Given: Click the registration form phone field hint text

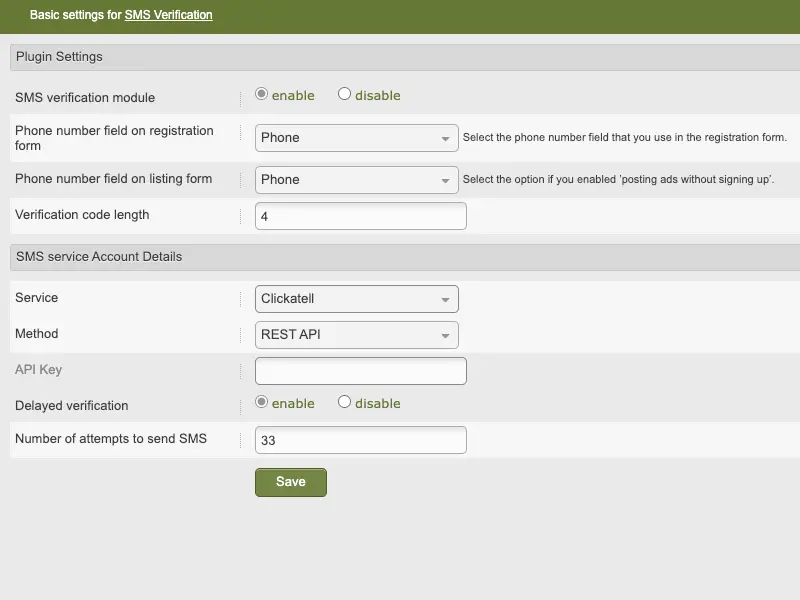Looking at the screenshot, I should (x=624, y=138).
